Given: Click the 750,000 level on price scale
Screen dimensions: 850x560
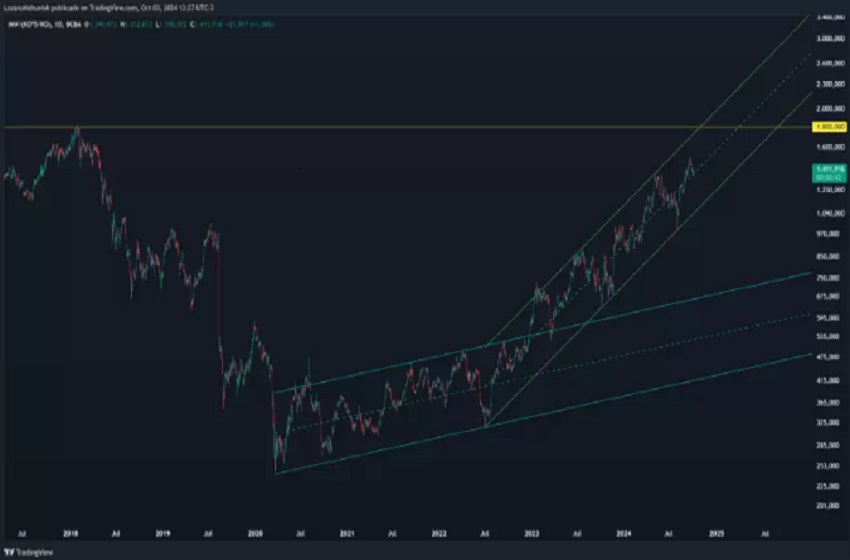Looking at the screenshot, I should (x=825, y=277).
